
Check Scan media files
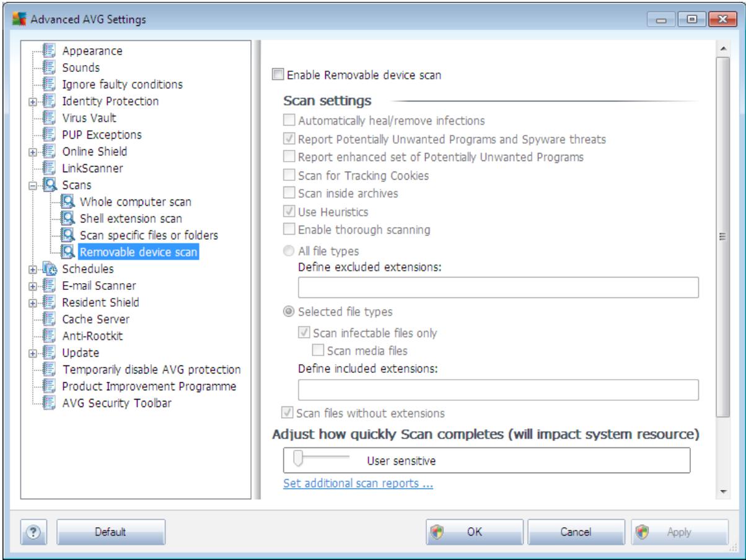tap(320, 351)
